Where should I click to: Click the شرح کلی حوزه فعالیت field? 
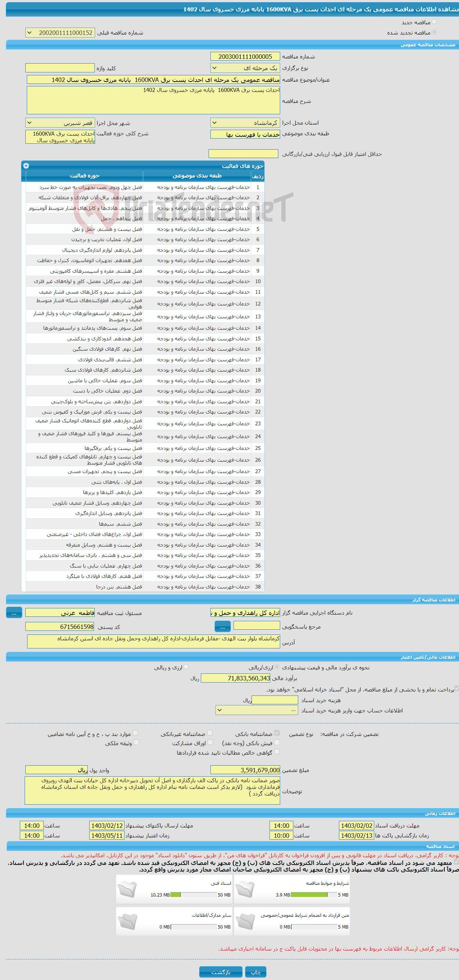pyautogui.click(x=60, y=137)
